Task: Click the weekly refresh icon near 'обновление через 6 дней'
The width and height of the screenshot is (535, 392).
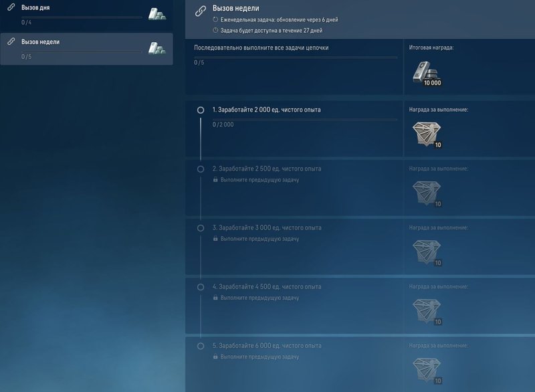Action: click(215, 20)
